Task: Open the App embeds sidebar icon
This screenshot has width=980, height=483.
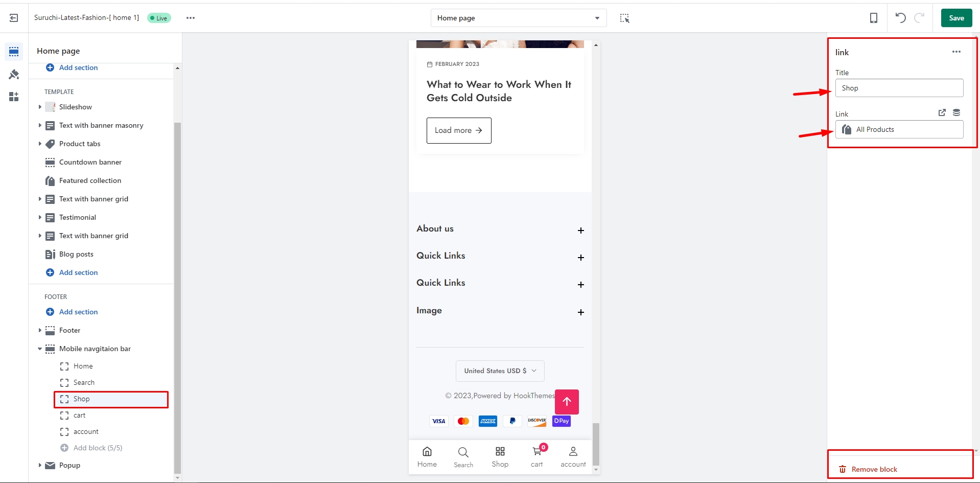Action: pyautogui.click(x=14, y=97)
